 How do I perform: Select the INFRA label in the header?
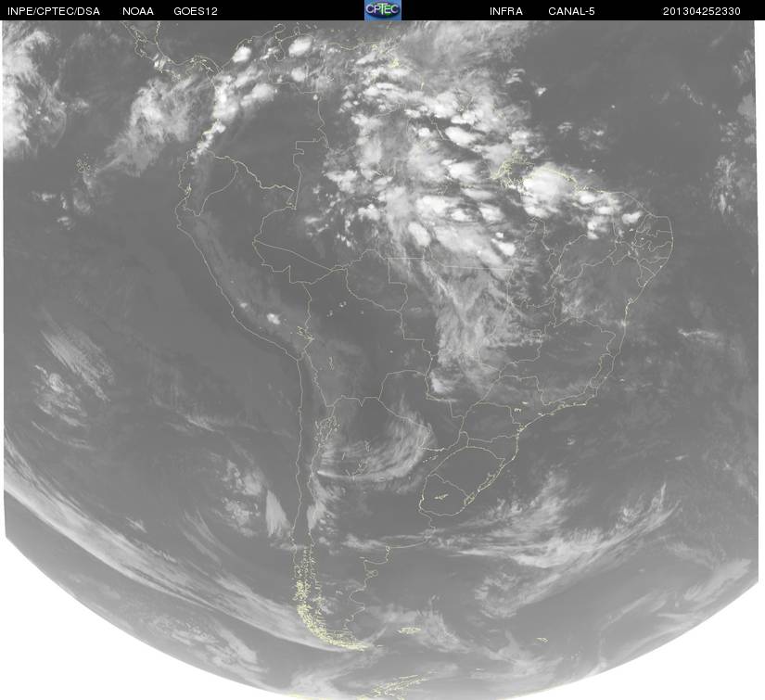pyautogui.click(x=506, y=11)
